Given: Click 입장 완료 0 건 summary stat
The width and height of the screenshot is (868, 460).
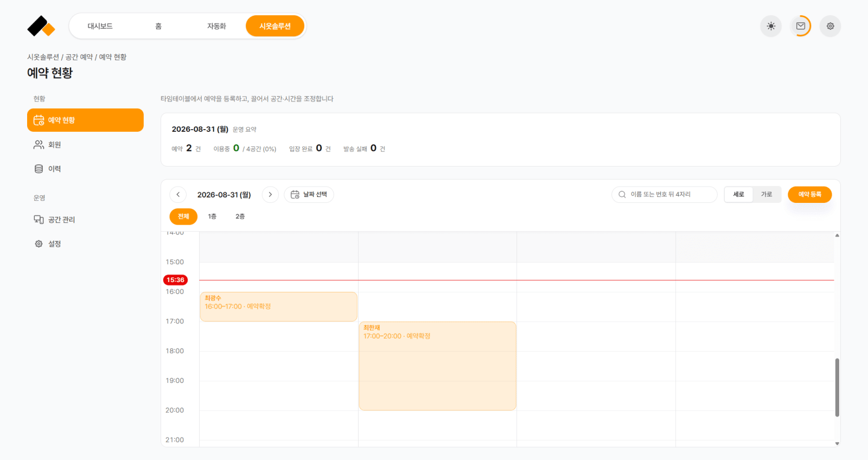Looking at the screenshot, I should [x=310, y=148].
